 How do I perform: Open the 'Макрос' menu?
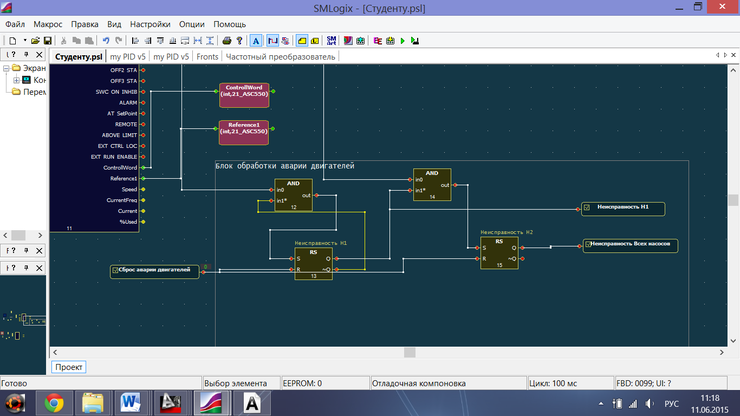click(47, 23)
